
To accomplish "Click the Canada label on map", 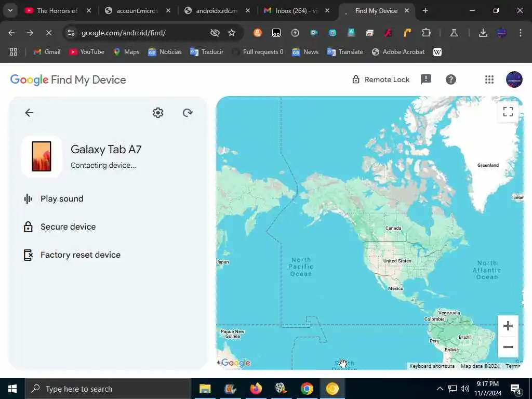I will 393,228.
